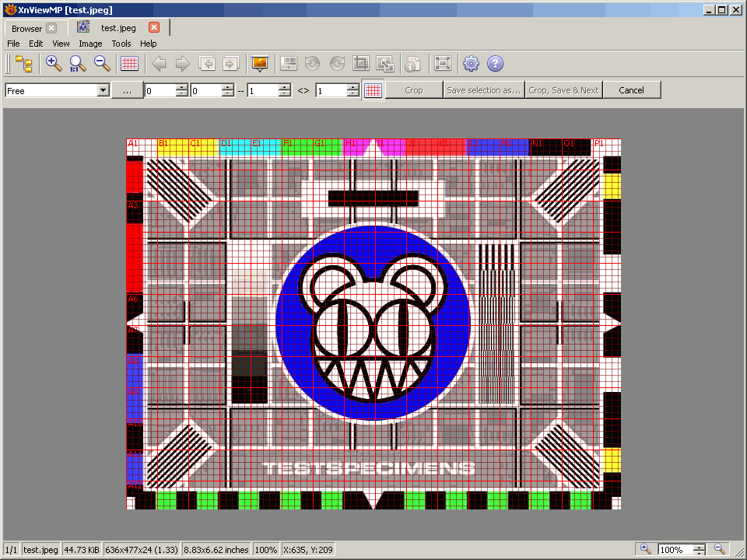Open the File menu
The height and width of the screenshot is (560, 747).
13,44
